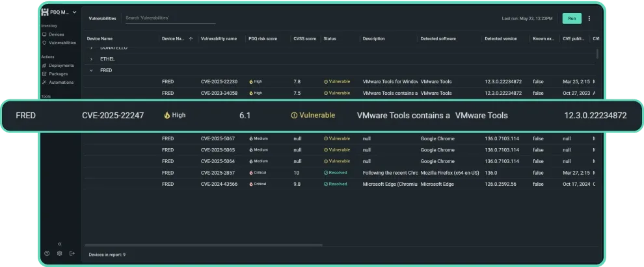This screenshot has height=267, width=644.
Task: Click the 'Devices in report: 9' footer text
Action: point(107,255)
